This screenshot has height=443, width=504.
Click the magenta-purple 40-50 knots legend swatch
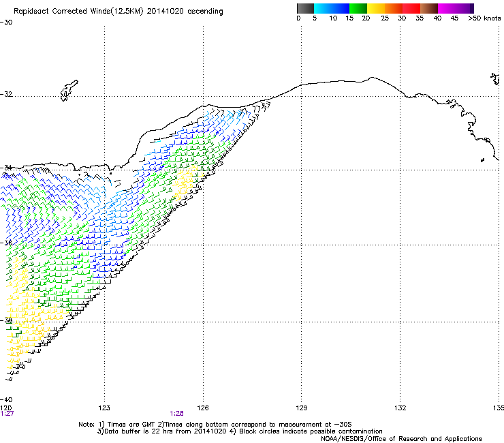(456, 8)
